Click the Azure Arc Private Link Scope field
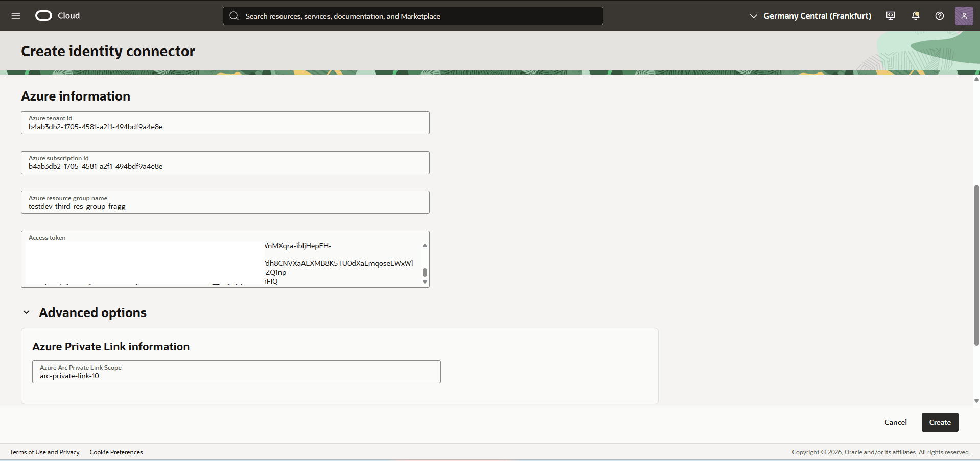 pos(237,372)
